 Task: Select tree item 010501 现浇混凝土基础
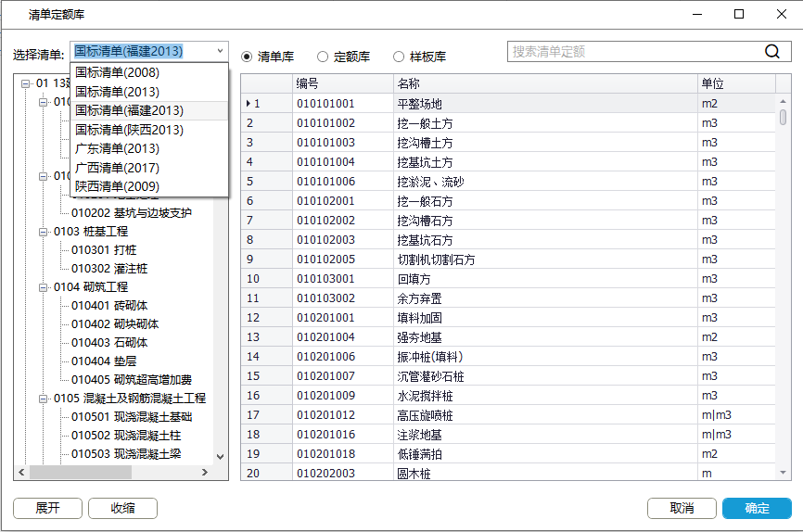[x=132, y=417]
